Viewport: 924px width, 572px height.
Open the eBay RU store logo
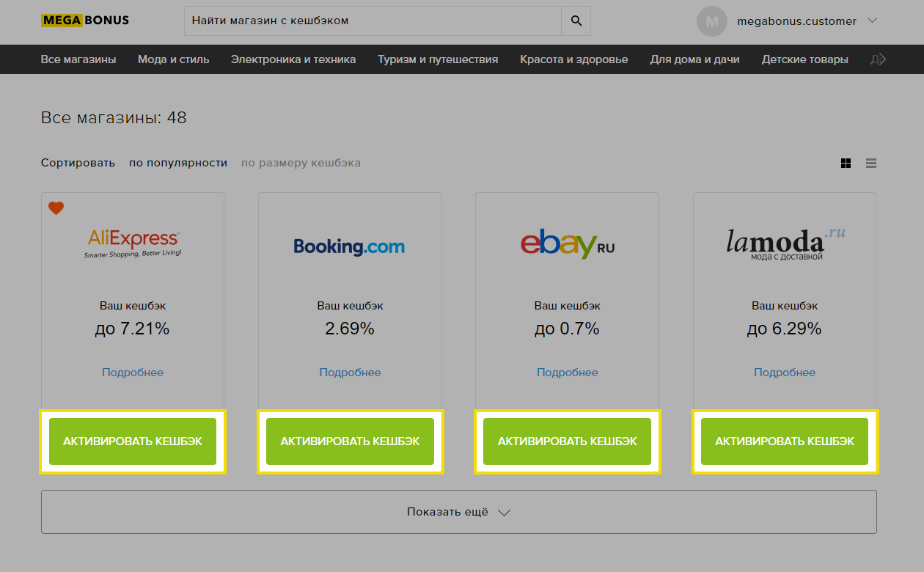[568, 244]
